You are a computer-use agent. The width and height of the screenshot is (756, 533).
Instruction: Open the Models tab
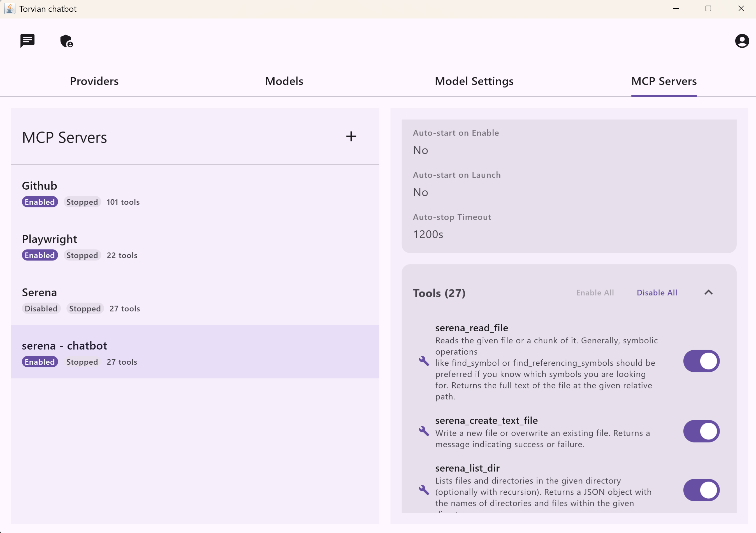tap(284, 81)
